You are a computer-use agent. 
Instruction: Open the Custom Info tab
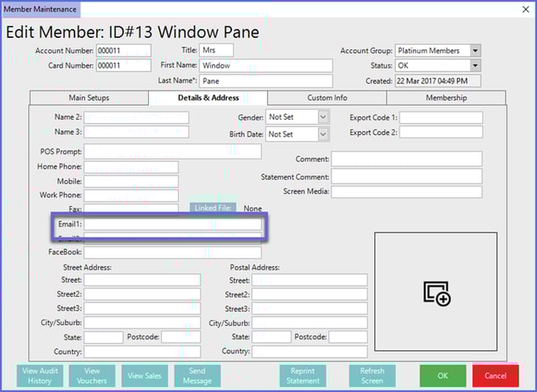coord(327,98)
